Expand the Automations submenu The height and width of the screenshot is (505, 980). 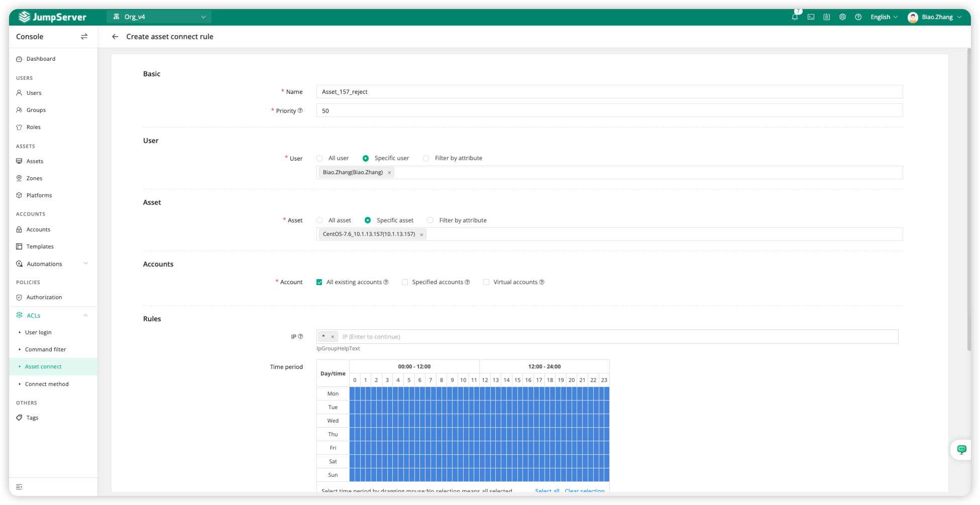[x=85, y=264]
